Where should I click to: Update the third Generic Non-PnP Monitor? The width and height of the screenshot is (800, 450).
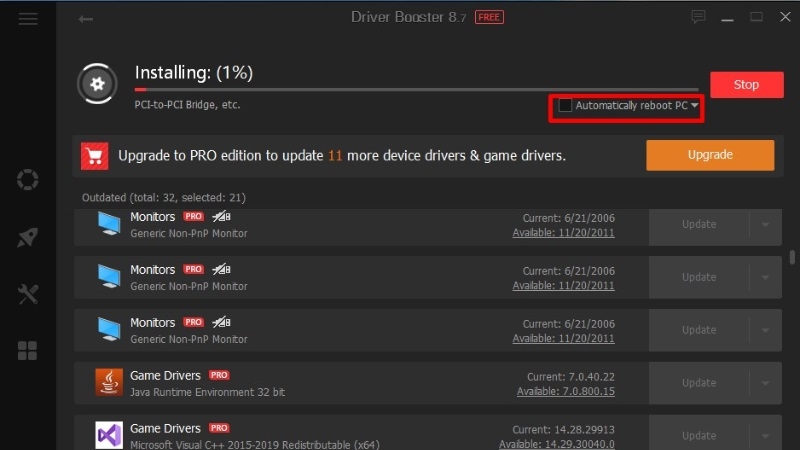699,331
